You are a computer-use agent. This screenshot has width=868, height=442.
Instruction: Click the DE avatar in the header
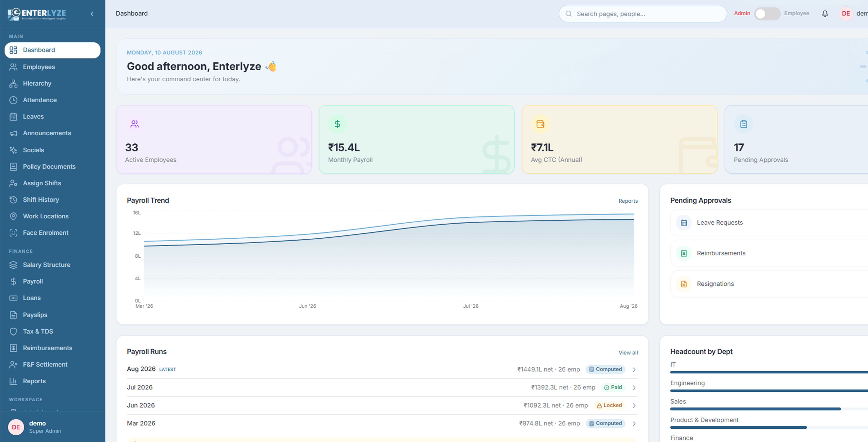845,13
